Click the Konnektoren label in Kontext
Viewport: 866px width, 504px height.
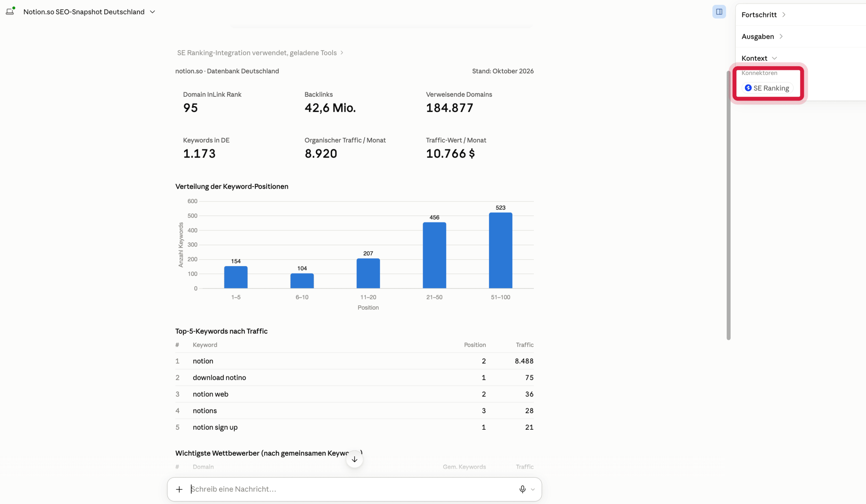click(759, 73)
